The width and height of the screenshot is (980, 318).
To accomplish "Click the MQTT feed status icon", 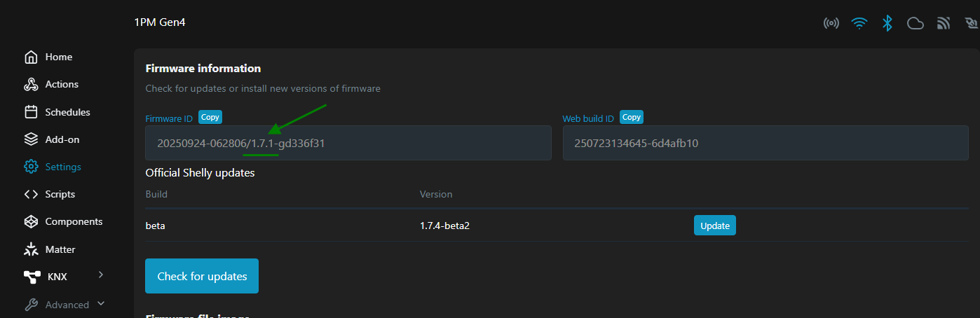I will click(x=943, y=24).
